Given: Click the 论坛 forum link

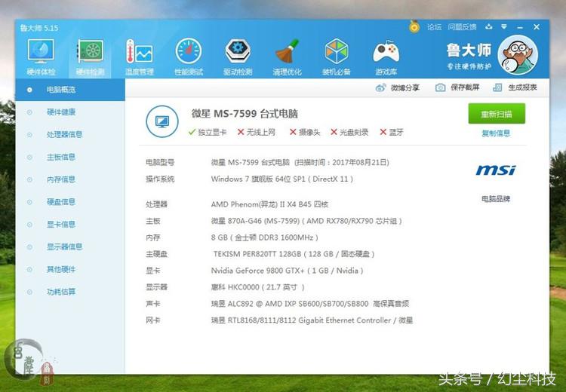Looking at the screenshot, I should click(x=434, y=27).
